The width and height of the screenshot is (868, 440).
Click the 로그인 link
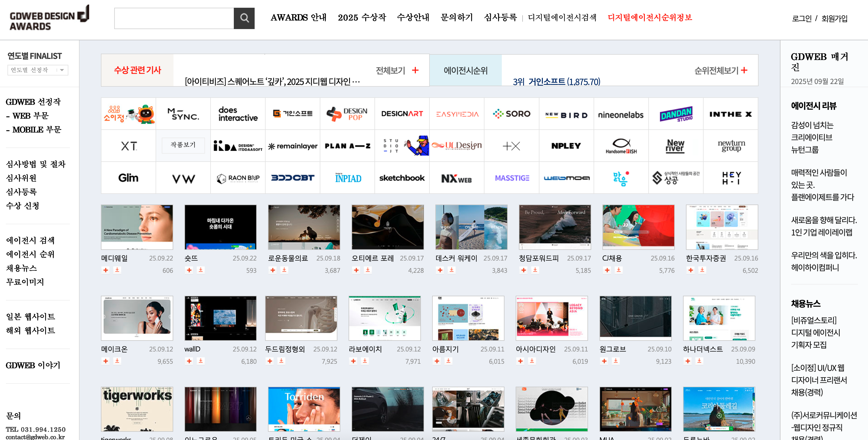(801, 18)
